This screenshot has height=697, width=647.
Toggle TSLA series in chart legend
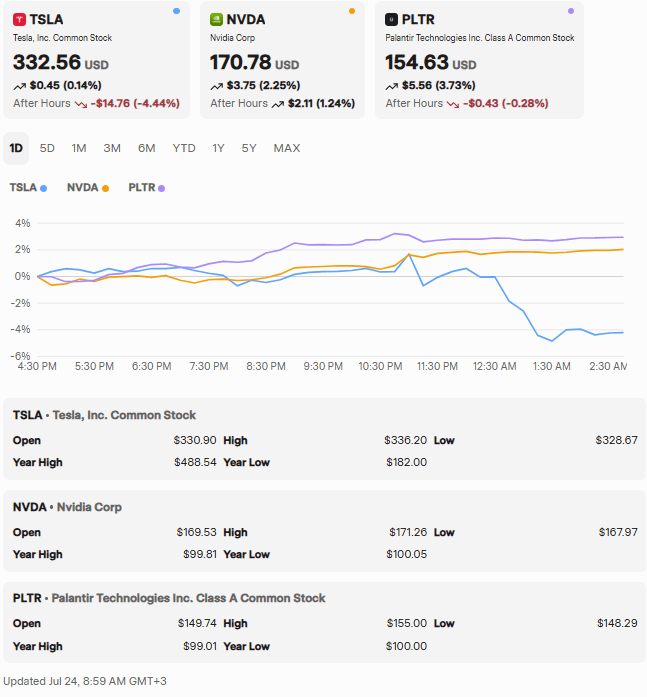pos(28,187)
